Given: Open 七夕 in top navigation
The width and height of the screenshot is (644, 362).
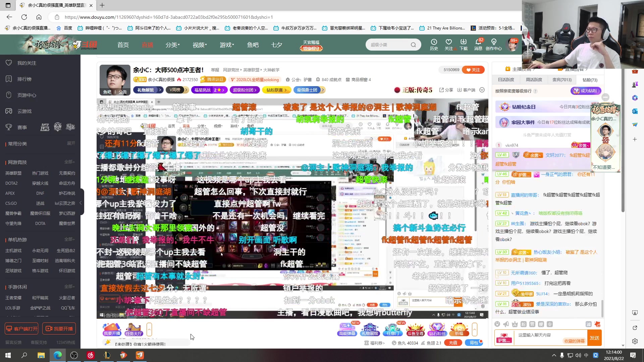Looking at the screenshot, I should coord(276,45).
